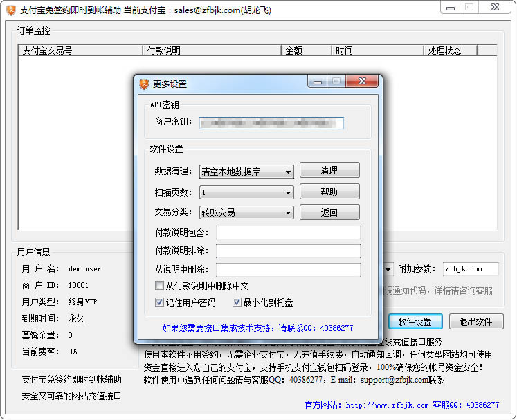
Task: Open the 数据清理 dropdown
Action: (246, 172)
